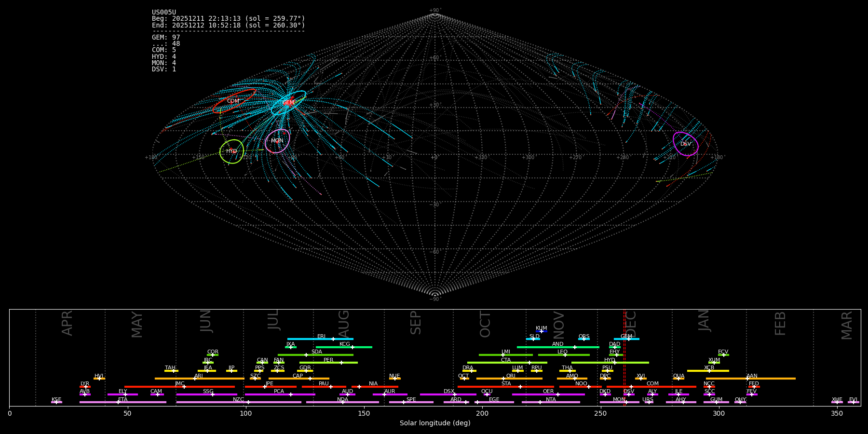Click the KCG shower bar in timeline
Image resolution: width=868 pixels, height=434 pixels.
[x=344, y=347]
